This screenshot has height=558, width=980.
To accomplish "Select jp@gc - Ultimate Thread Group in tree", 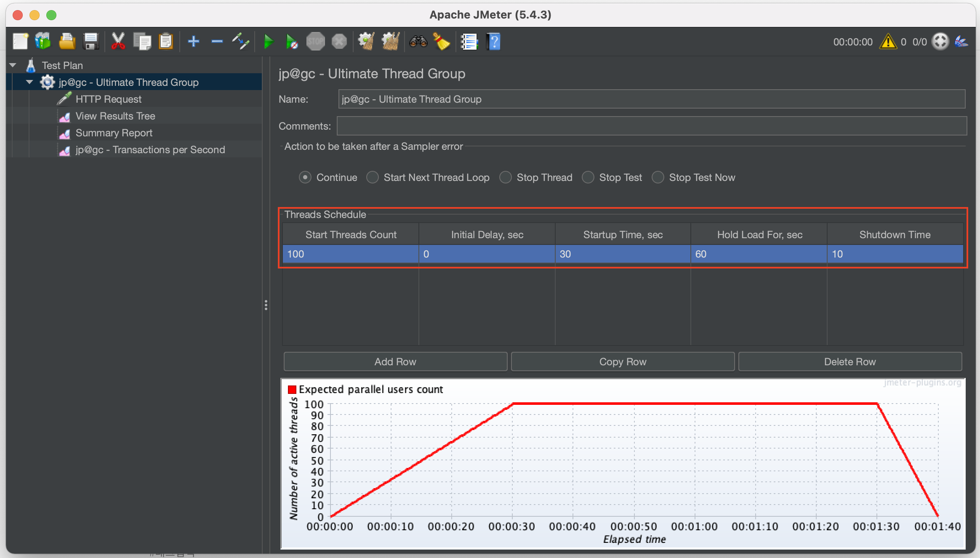I will (128, 82).
